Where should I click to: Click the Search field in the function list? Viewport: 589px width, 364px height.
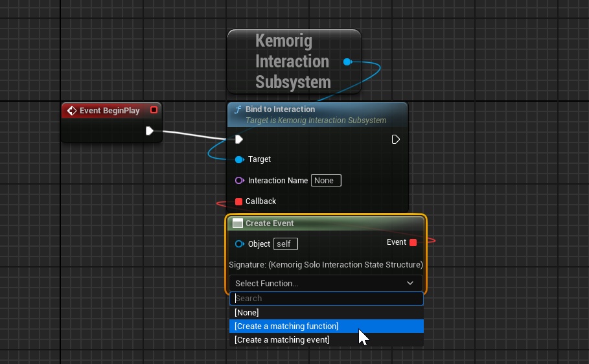(327, 299)
